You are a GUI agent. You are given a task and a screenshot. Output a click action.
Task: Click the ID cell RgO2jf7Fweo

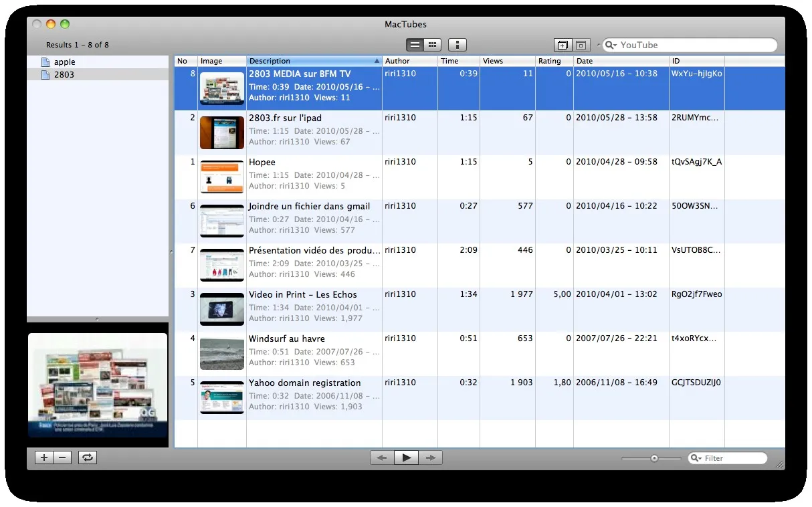(697, 294)
